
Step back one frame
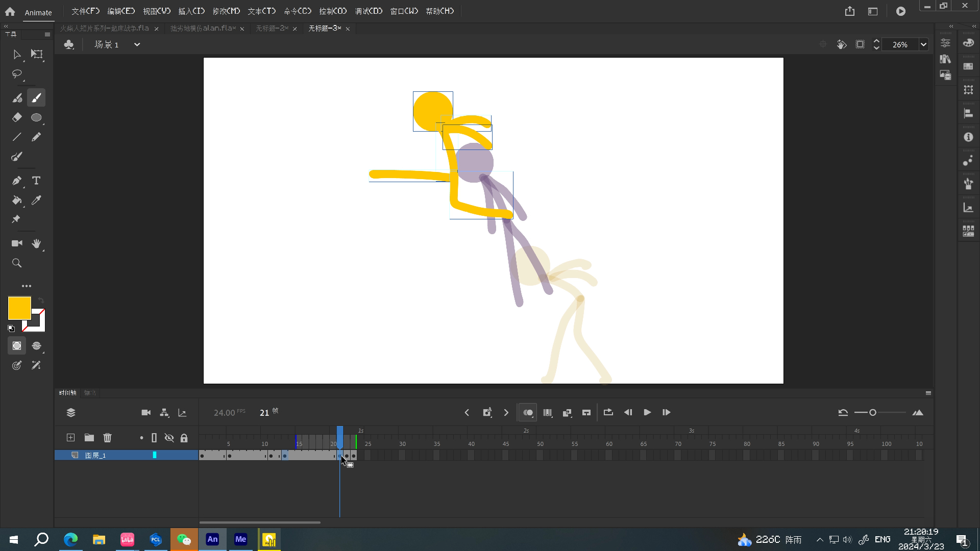(628, 412)
